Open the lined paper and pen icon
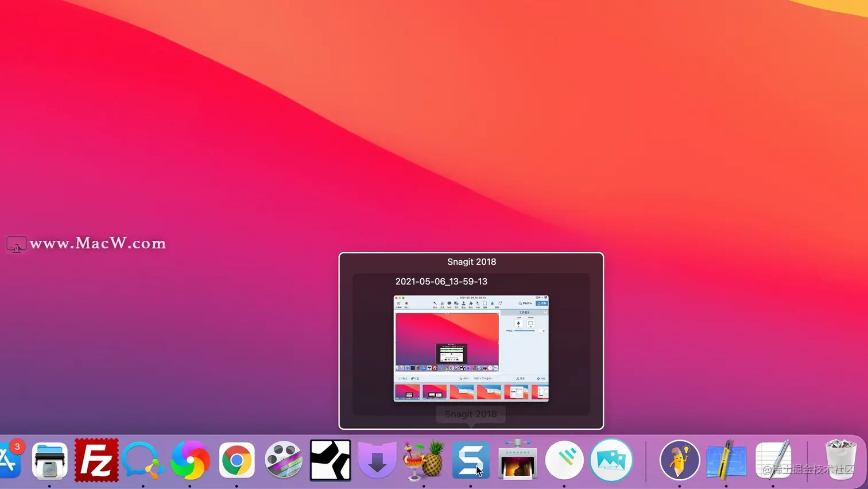The width and height of the screenshot is (868, 489). tap(773, 460)
